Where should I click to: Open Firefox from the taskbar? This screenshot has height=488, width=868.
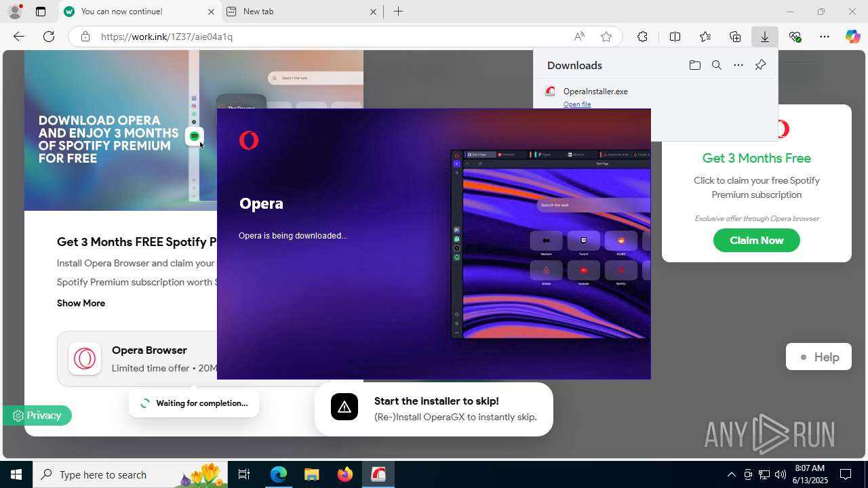pos(344,474)
